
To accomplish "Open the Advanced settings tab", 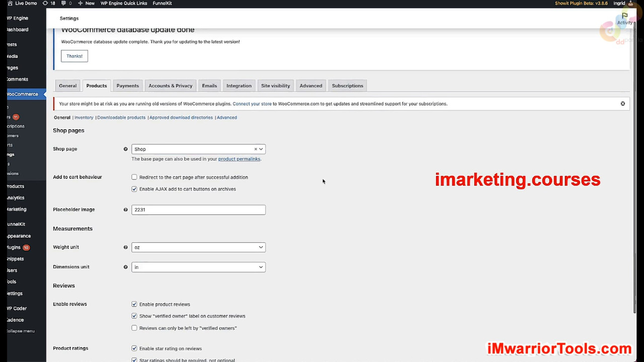I will (311, 85).
